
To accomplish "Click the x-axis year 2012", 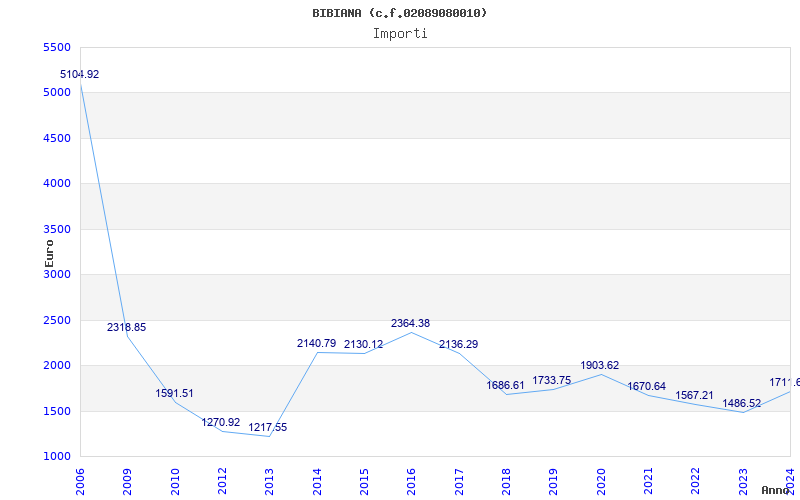I will (222, 481).
